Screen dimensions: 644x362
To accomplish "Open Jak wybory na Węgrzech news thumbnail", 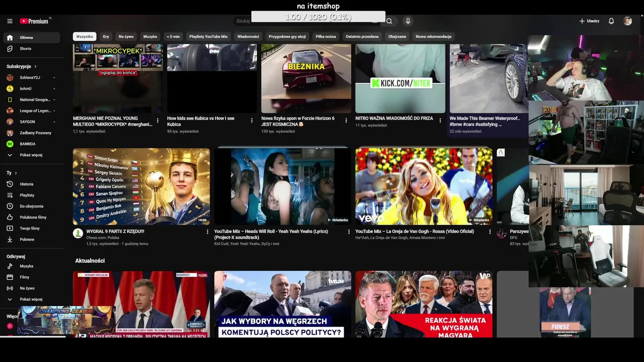I will (x=283, y=304).
